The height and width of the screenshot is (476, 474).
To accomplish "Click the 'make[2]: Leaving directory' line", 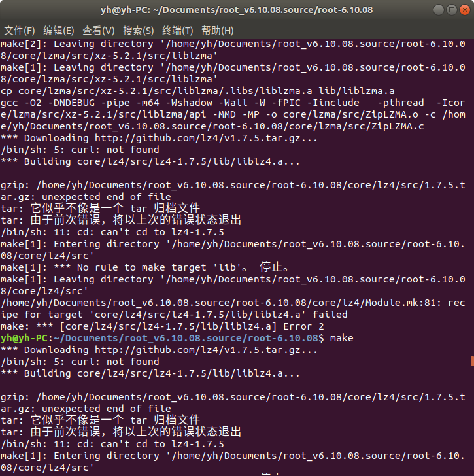I will click(233, 50).
